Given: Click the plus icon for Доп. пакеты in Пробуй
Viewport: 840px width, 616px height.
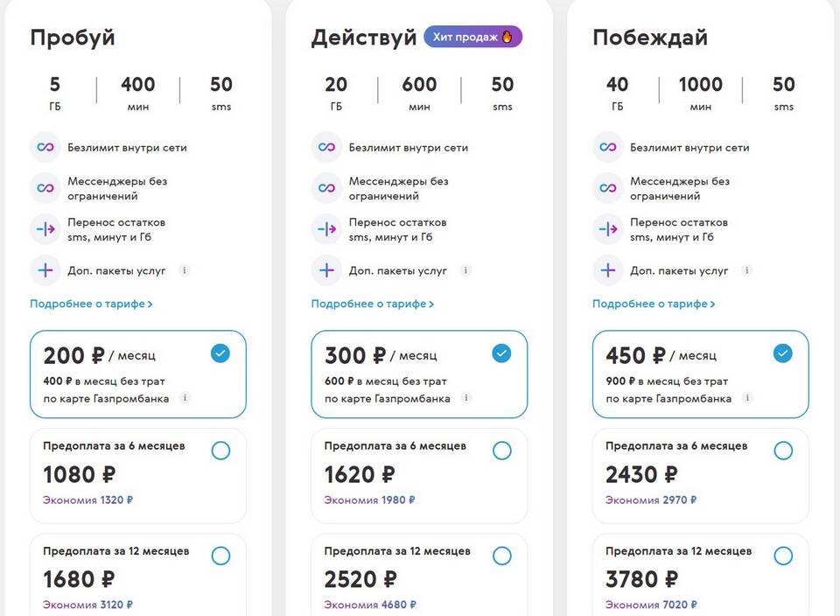Looking at the screenshot, I should [x=45, y=270].
